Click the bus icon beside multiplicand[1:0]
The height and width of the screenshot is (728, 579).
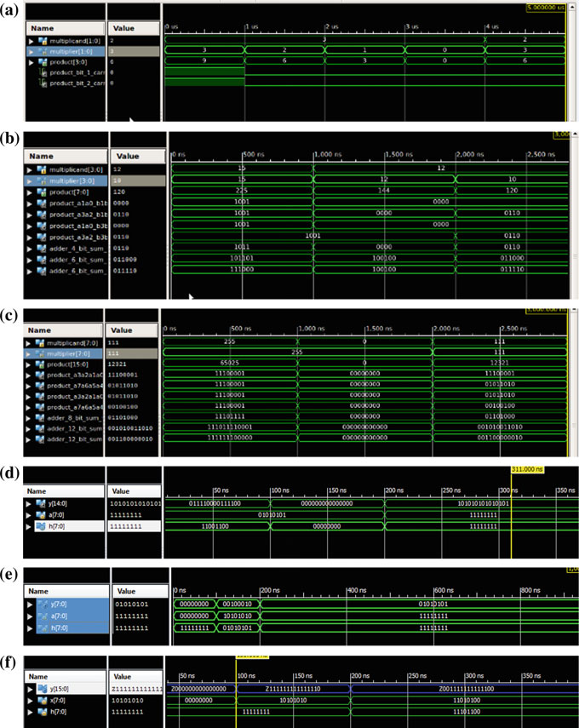[x=43, y=40]
